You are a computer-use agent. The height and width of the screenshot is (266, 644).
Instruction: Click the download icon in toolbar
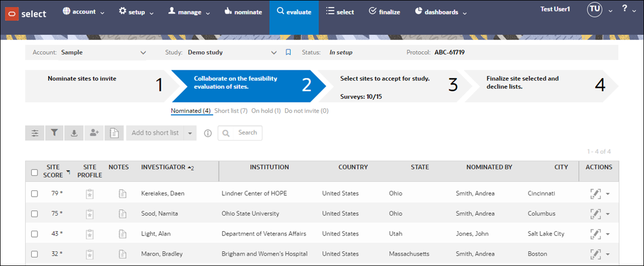74,133
